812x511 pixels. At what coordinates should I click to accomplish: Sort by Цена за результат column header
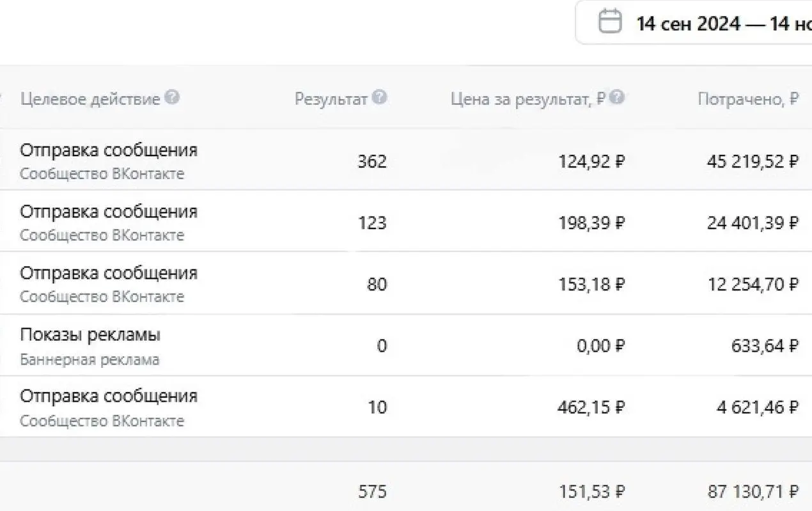tap(528, 99)
